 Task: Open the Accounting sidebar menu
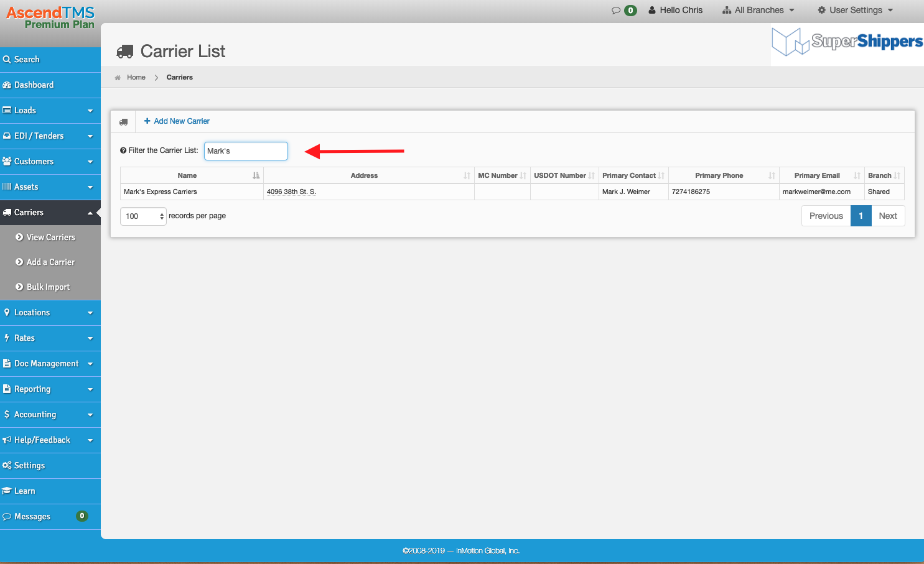point(50,415)
